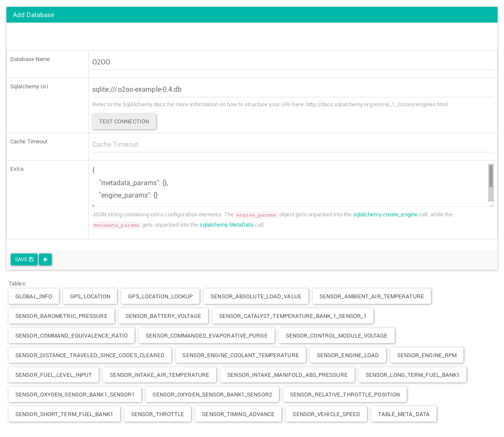Click the Cache Timeout input field
The height and width of the screenshot is (437, 504).
293,145
